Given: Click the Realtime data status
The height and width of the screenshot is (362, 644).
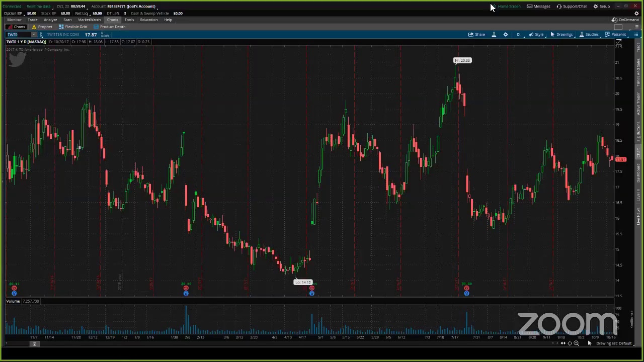Looking at the screenshot, I should point(39,7).
